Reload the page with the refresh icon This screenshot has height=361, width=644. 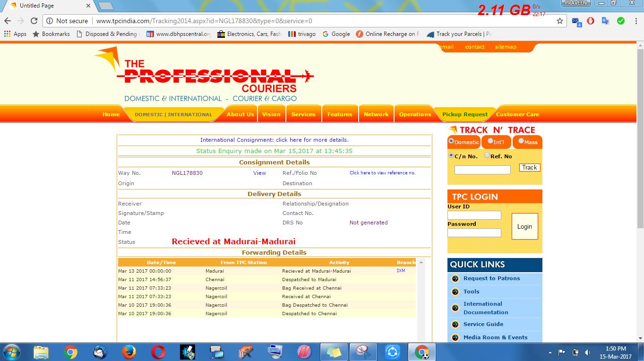point(34,21)
